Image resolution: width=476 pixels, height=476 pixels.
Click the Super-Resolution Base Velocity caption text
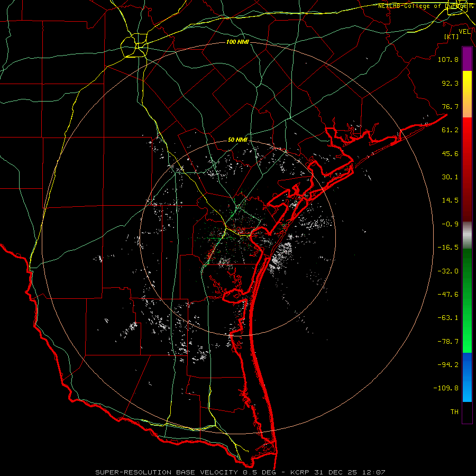(241, 472)
